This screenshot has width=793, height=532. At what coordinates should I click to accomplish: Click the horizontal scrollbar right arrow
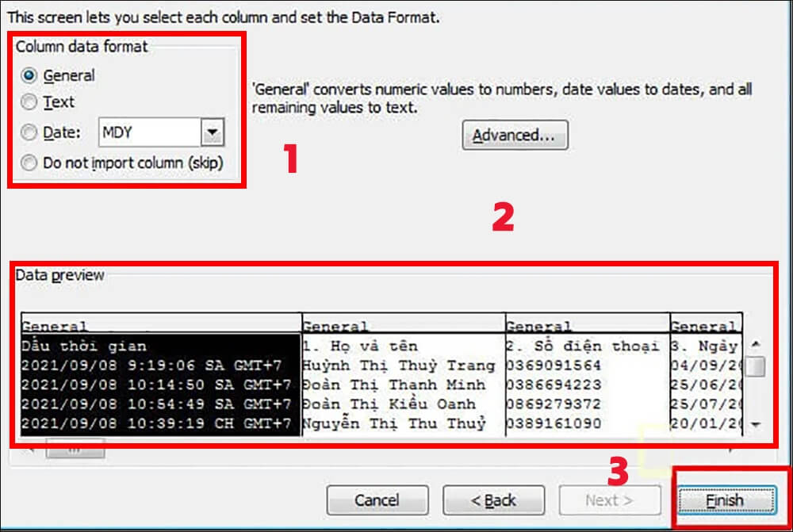tap(731, 450)
